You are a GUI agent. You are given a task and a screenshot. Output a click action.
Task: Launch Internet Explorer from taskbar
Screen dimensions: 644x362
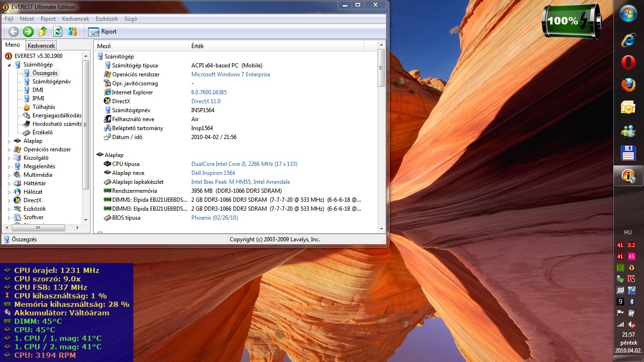[628, 40]
